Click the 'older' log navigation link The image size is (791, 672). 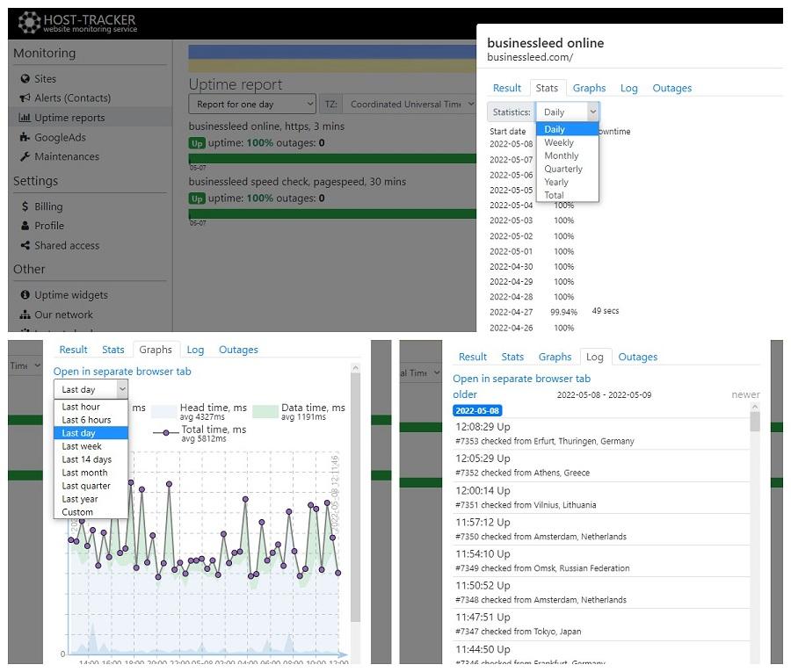click(465, 394)
